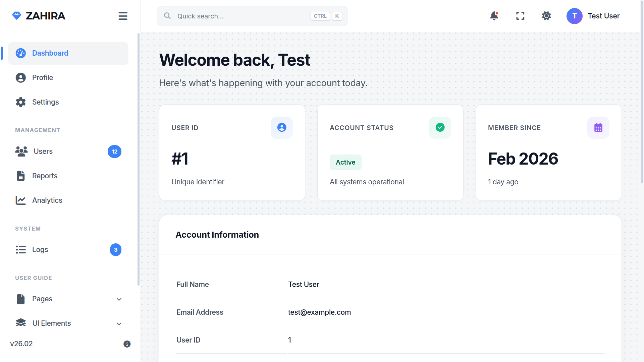This screenshot has height=362, width=644.
Task: Toggle the sidebar with the hamburger button
Action: point(123,16)
